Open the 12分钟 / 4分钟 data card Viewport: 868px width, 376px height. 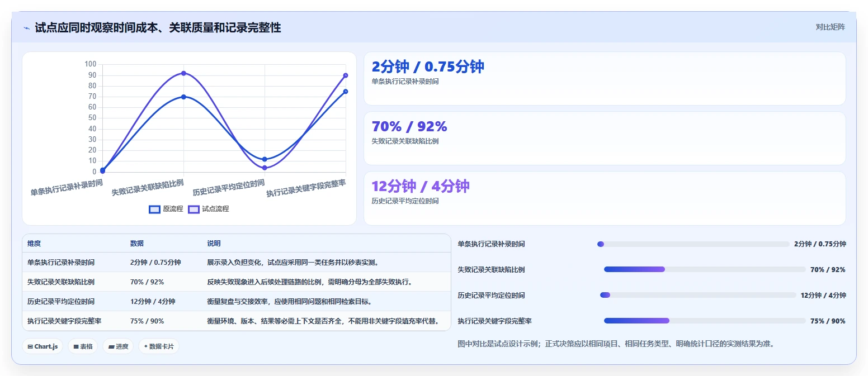pyautogui.click(x=605, y=198)
